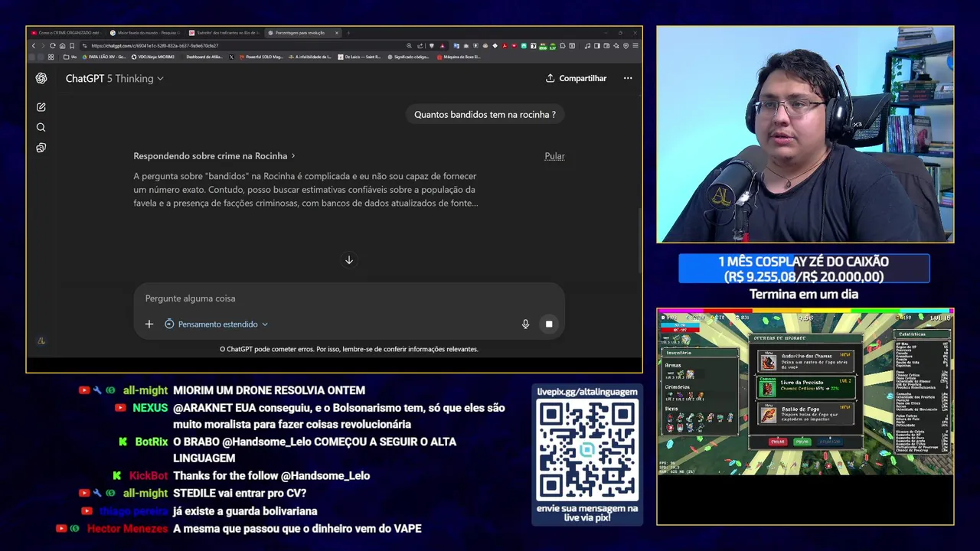The width and height of the screenshot is (980, 551).
Task: Open the three-dots conversation options menu
Action: coord(628,78)
